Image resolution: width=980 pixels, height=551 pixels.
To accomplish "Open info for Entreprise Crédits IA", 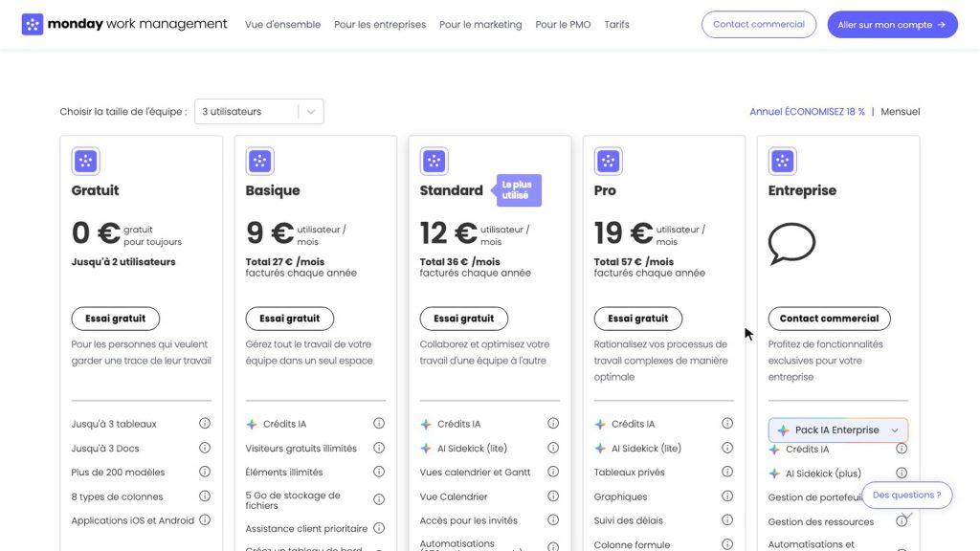I will pos(902,449).
